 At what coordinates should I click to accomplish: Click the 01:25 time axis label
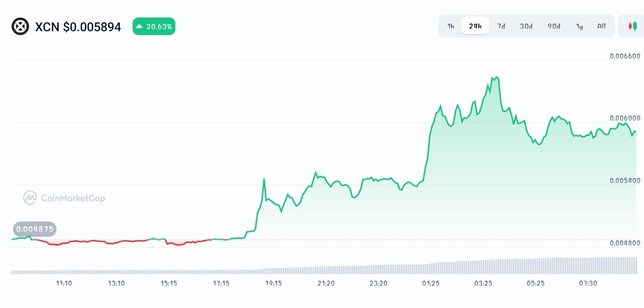(431, 283)
